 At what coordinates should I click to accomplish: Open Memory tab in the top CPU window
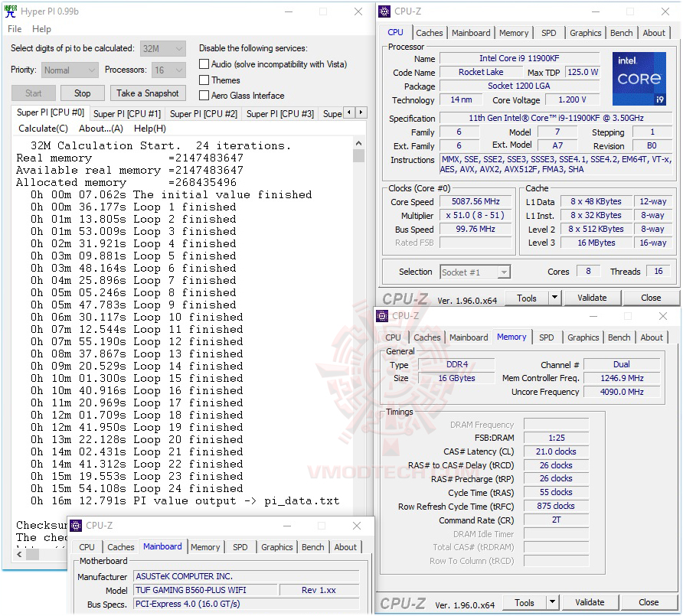point(514,33)
